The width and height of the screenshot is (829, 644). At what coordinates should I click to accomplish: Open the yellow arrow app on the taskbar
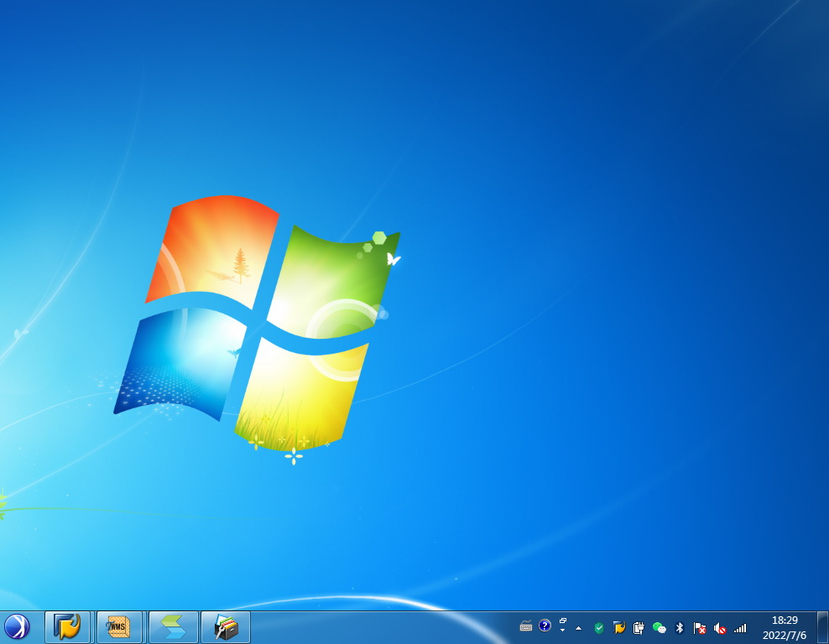point(68,627)
